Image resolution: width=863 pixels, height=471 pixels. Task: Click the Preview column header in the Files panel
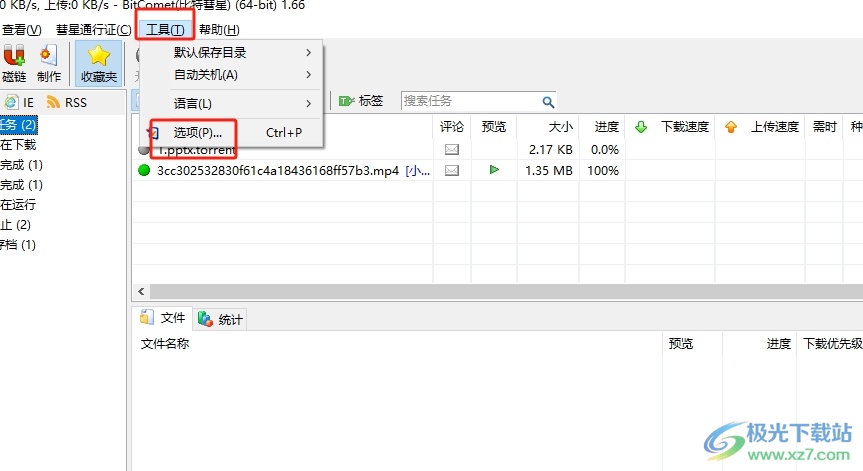pos(681,344)
